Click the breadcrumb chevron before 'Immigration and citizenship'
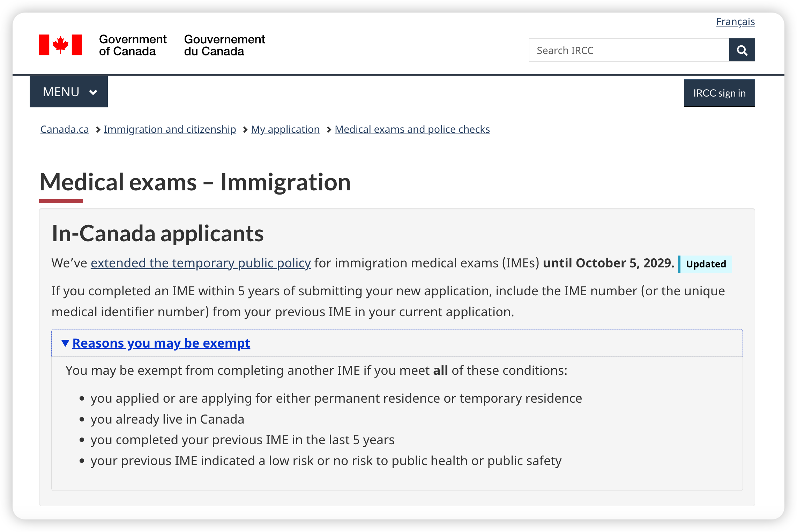 pyautogui.click(x=98, y=130)
